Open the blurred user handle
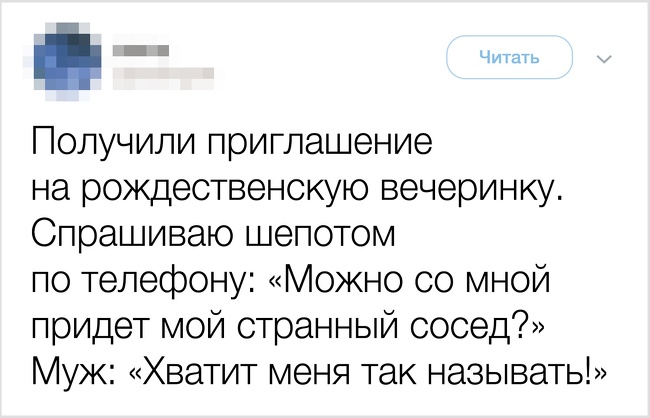Image resolution: width=650 pixels, height=418 pixels. tap(163, 74)
